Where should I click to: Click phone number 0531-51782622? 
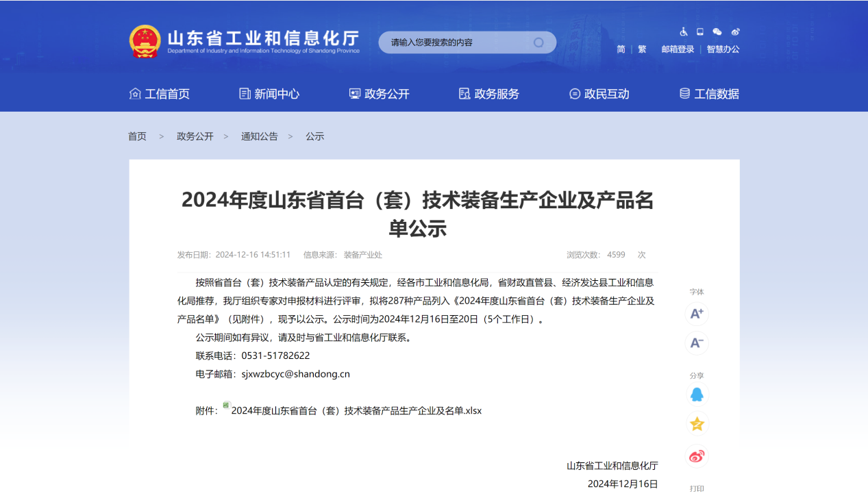pyautogui.click(x=275, y=356)
